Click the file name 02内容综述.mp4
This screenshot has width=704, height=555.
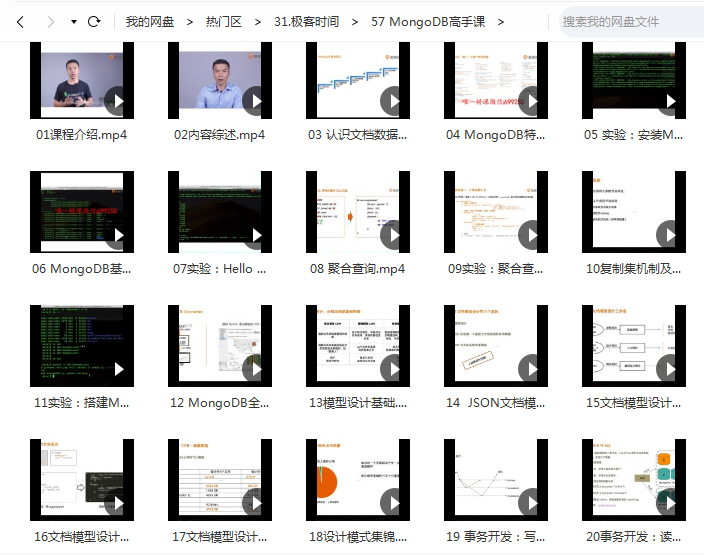point(220,135)
